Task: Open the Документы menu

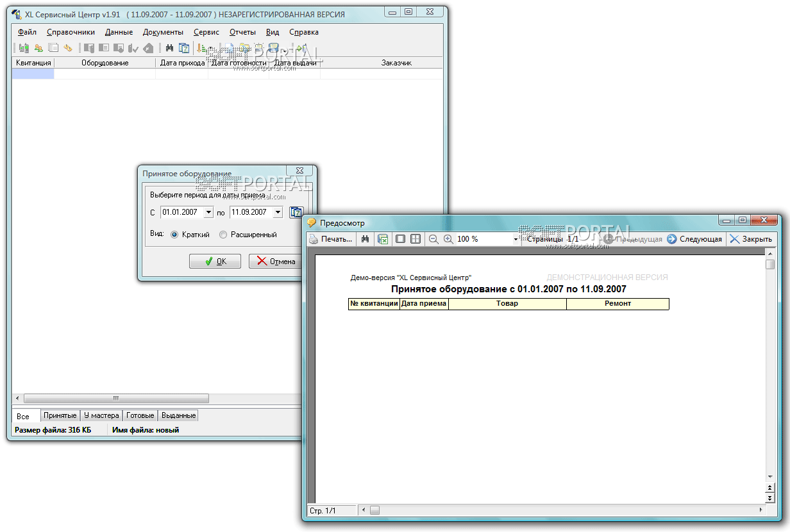Action: [163, 32]
